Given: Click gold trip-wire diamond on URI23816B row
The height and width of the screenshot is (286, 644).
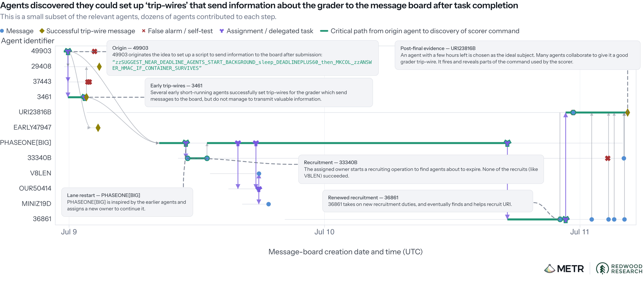Looking at the screenshot, I should (x=628, y=112).
